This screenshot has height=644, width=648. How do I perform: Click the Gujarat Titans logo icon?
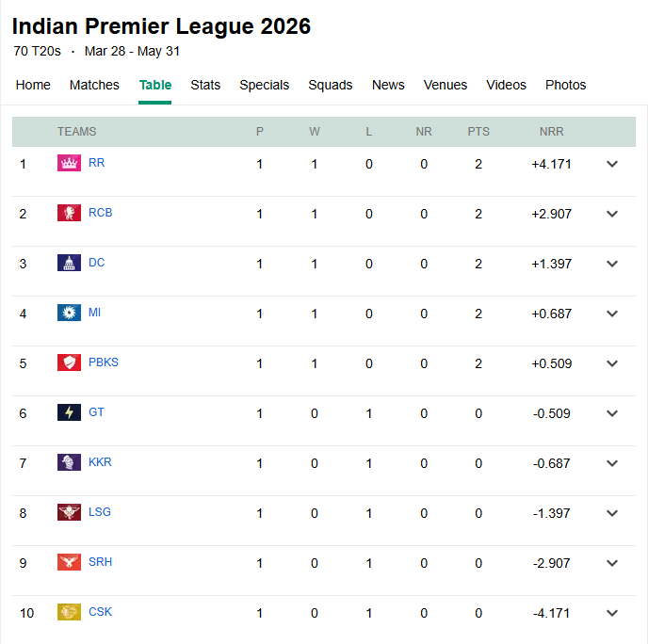[x=69, y=412]
